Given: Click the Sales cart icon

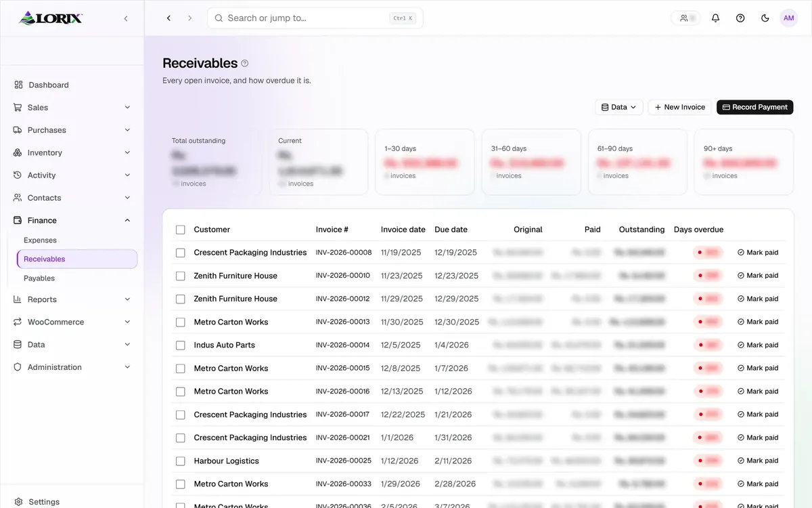Looking at the screenshot, I should 18,107.
